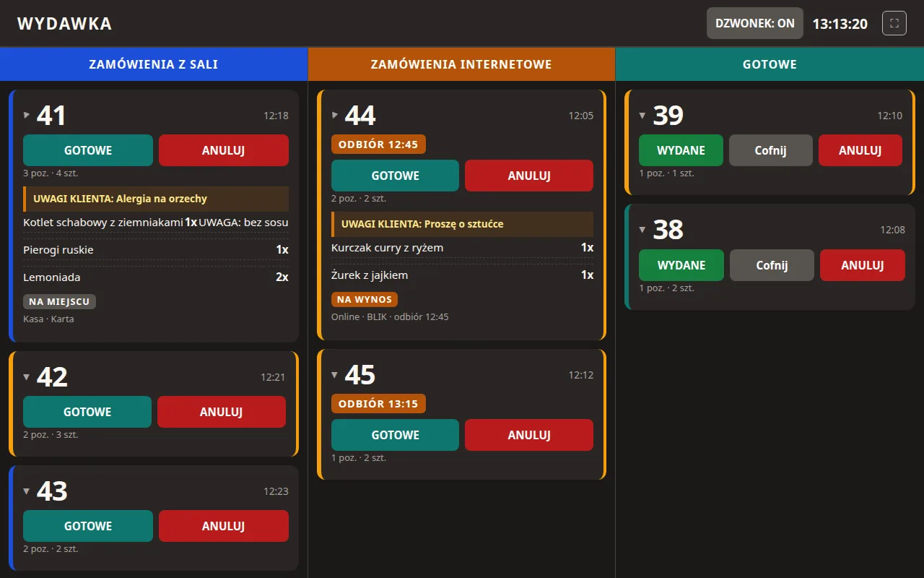The height and width of the screenshot is (578, 924).
Task: Cancel order 45 with ANULUJ
Action: [529, 435]
